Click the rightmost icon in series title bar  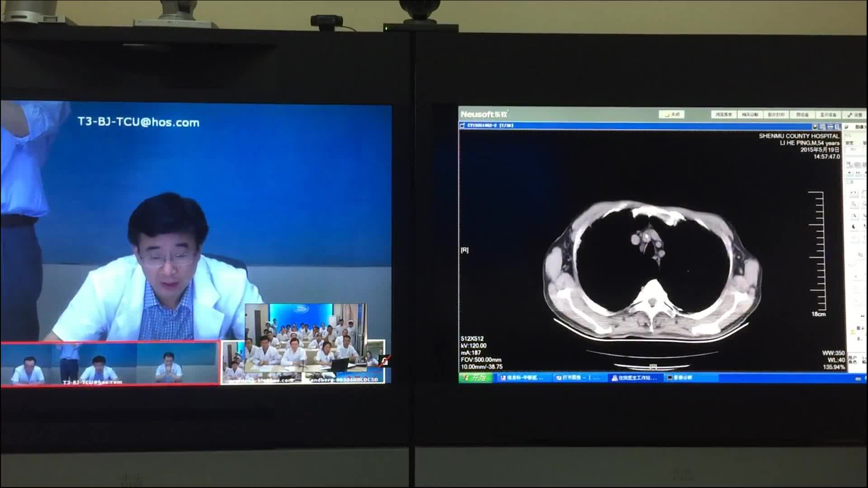coord(837,127)
